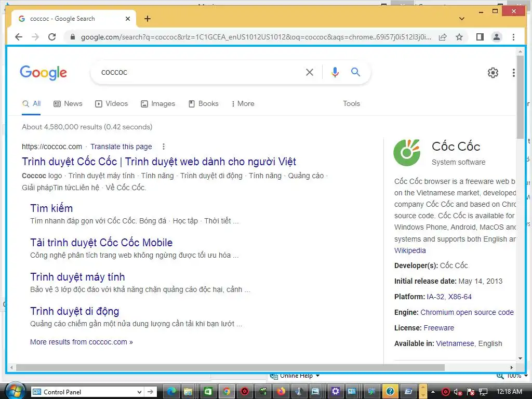Switch to the Books tab

203,104
